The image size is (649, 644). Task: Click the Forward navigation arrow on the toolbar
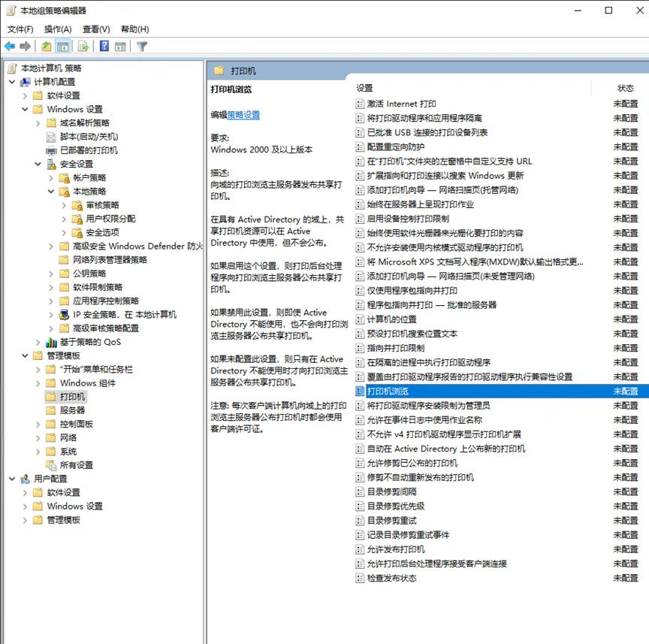pyautogui.click(x=24, y=46)
